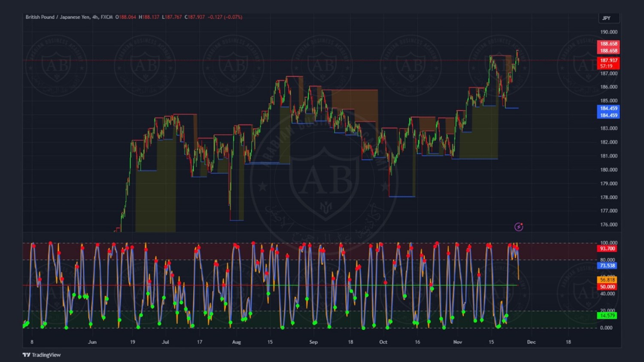The image size is (644, 362).
Task: Click the open price value O188.064
Action: click(x=126, y=17)
